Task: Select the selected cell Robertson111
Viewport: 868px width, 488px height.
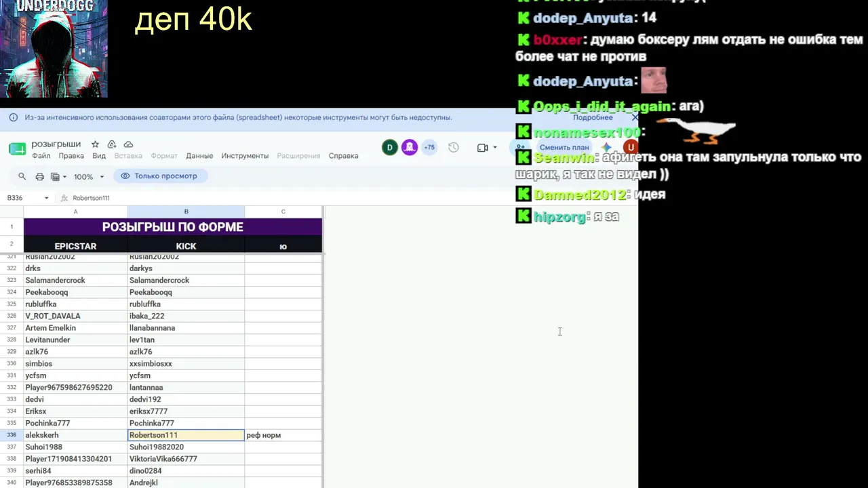Action: pos(186,435)
